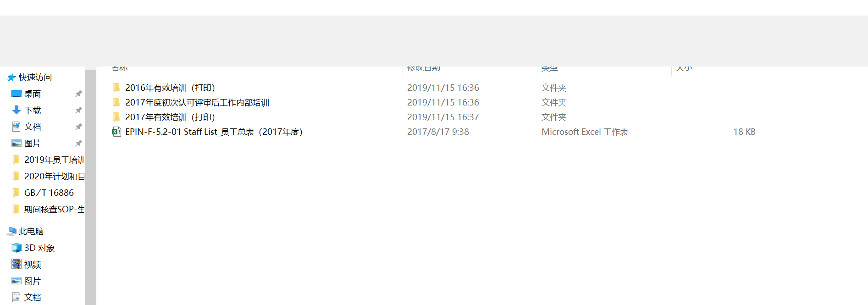Click the blue 下载 download arrow icon

[17, 110]
